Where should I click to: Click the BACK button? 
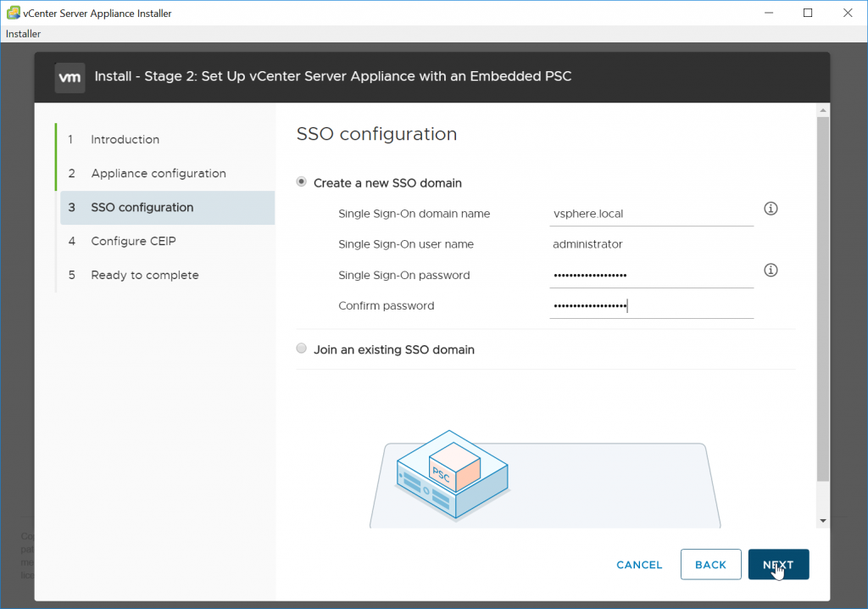tap(711, 564)
